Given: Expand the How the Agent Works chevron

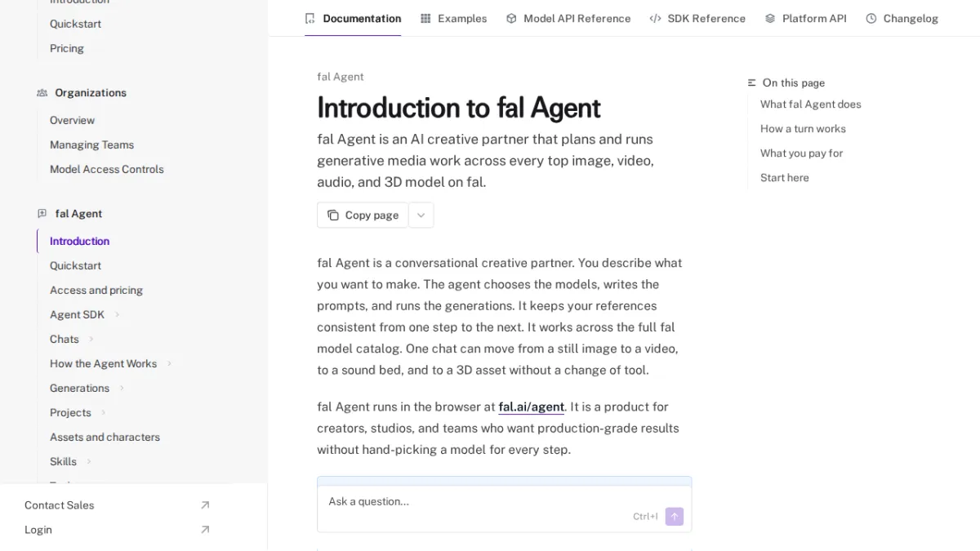Looking at the screenshot, I should pos(169,364).
